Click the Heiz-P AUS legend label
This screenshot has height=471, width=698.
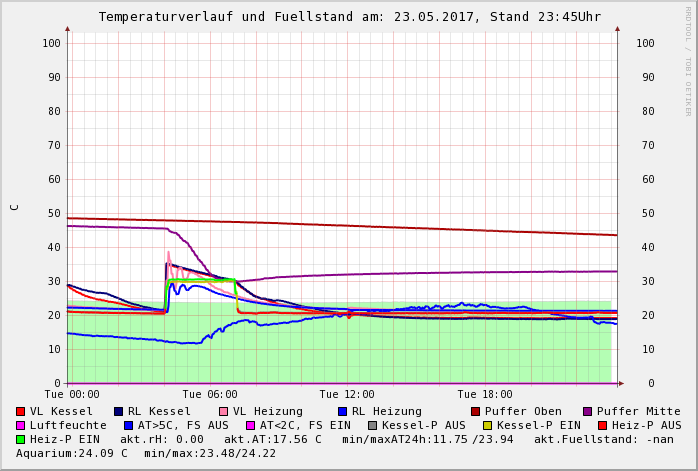pos(647,425)
